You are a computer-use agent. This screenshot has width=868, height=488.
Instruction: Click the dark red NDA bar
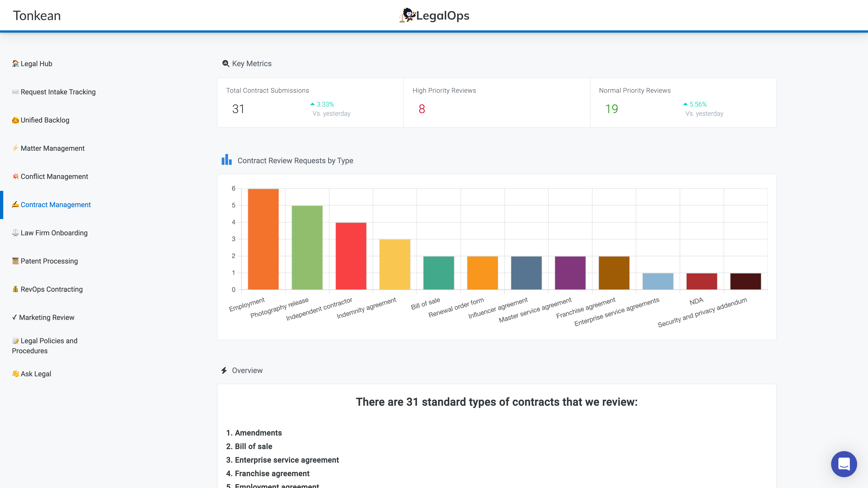click(702, 281)
